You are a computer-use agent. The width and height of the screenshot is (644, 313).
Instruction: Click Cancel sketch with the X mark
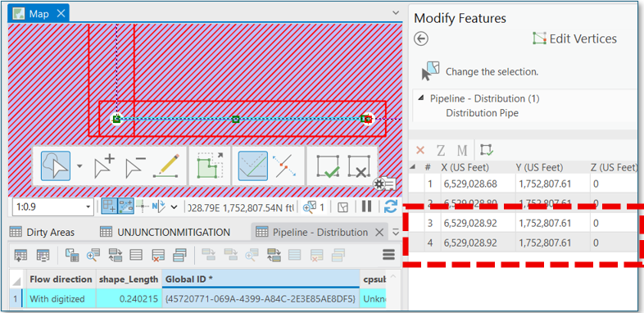pos(360,166)
